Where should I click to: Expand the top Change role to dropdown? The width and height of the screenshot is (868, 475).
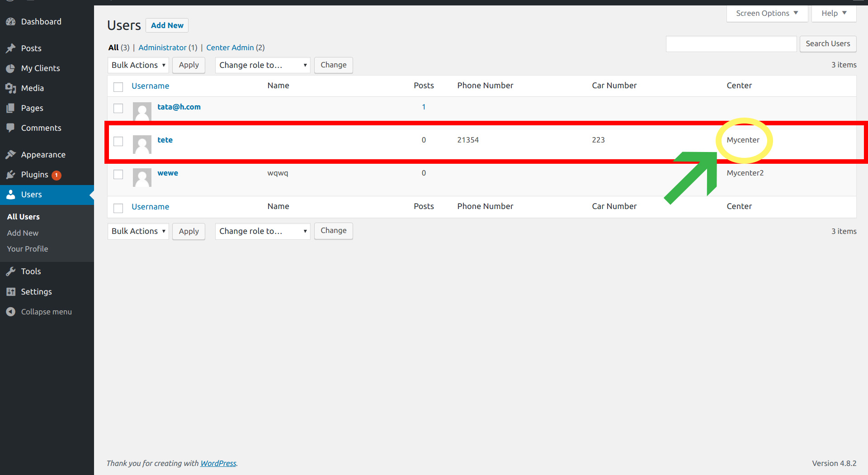click(262, 65)
